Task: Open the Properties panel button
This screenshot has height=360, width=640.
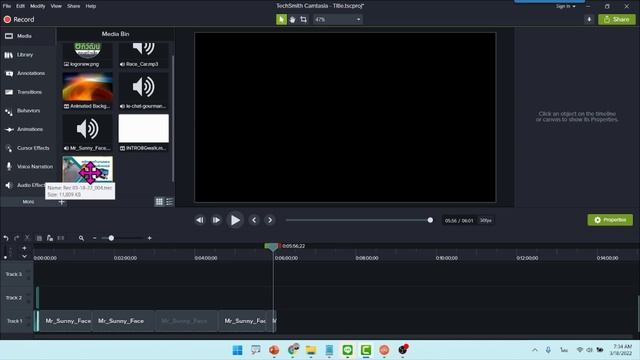Action: coord(610,220)
